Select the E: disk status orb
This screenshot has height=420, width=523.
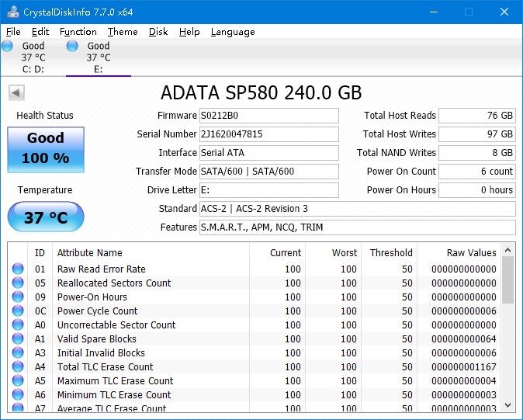click(72, 46)
